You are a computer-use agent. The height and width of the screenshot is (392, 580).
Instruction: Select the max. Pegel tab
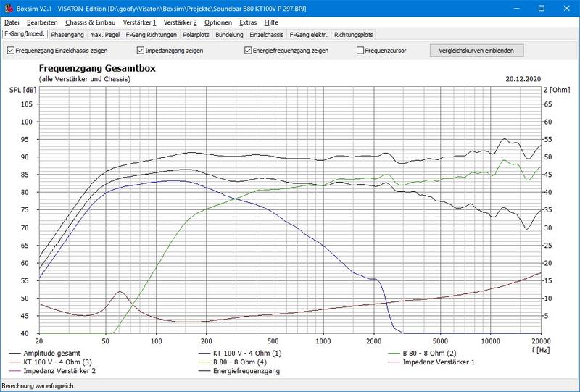[104, 34]
